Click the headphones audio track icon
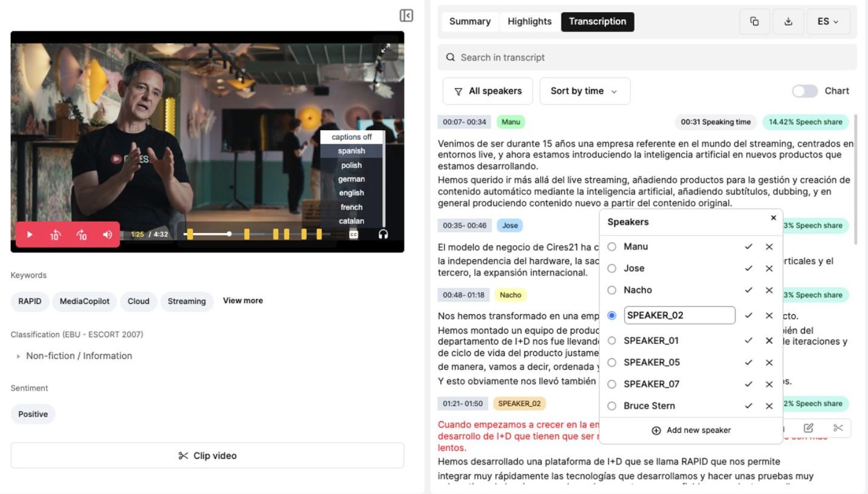The image size is (868, 494). click(383, 234)
